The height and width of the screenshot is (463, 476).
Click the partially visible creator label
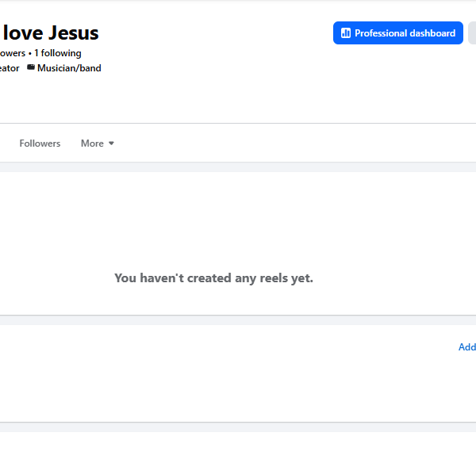pyautogui.click(x=10, y=68)
